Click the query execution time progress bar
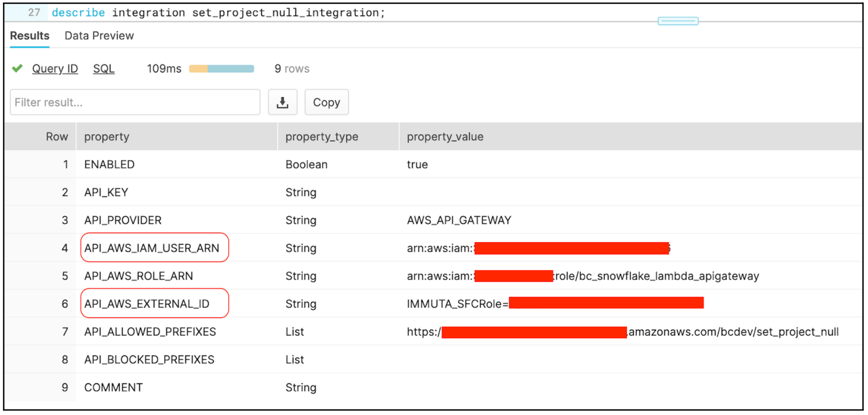The image size is (868, 415). click(x=221, y=69)
